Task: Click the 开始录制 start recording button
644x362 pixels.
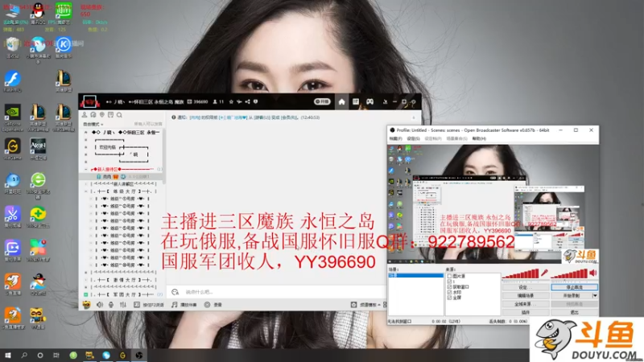Action: coord(572,295)
